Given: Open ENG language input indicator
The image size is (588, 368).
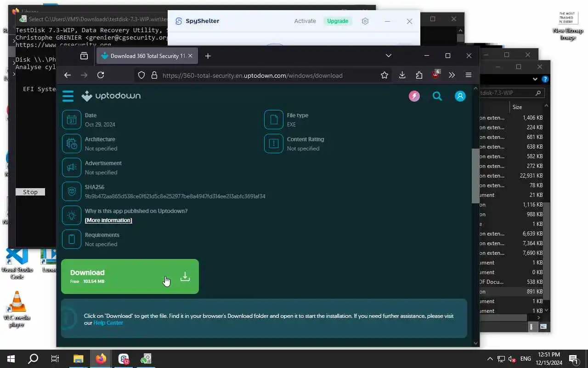Looking at the screenshot, I should click(526, 359).
